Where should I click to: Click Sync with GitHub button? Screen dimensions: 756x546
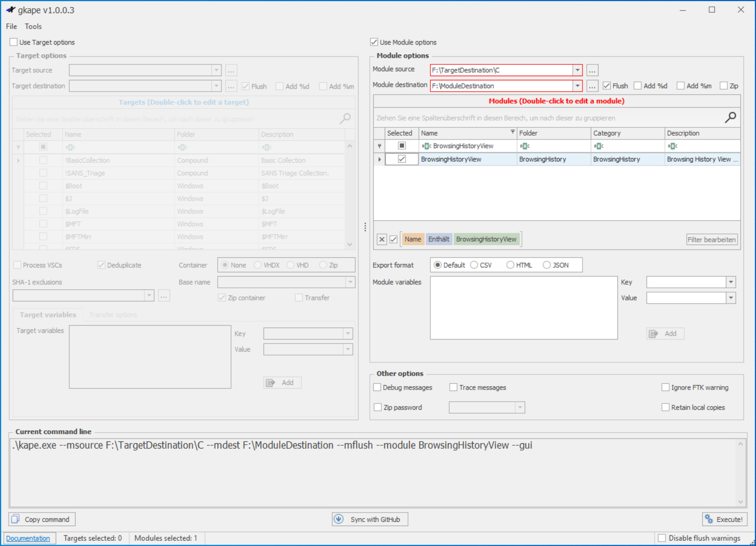point(370,519)
